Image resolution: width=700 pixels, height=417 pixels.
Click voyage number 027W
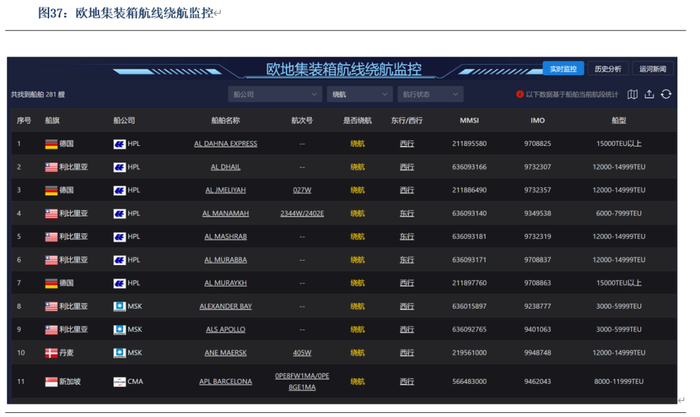point(302,190)
